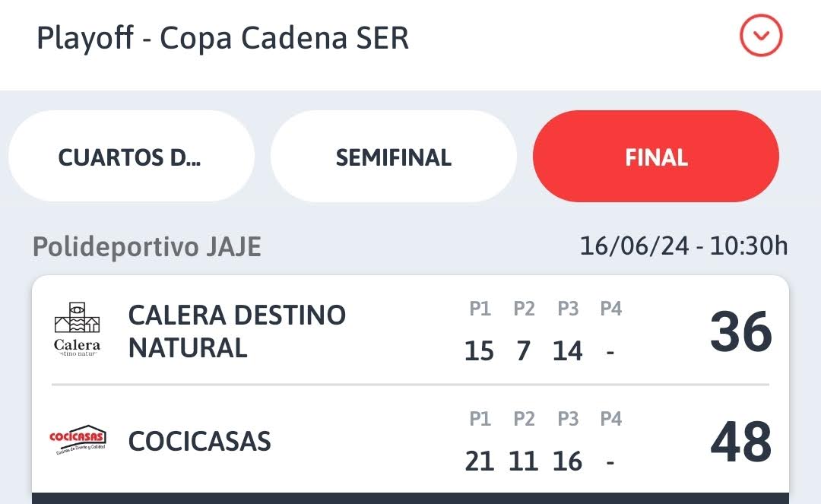The height and width of the screenshot is (504, 821).
Task: Click the match date 16/06/24 - 10:30h
Action: point(684,246)
